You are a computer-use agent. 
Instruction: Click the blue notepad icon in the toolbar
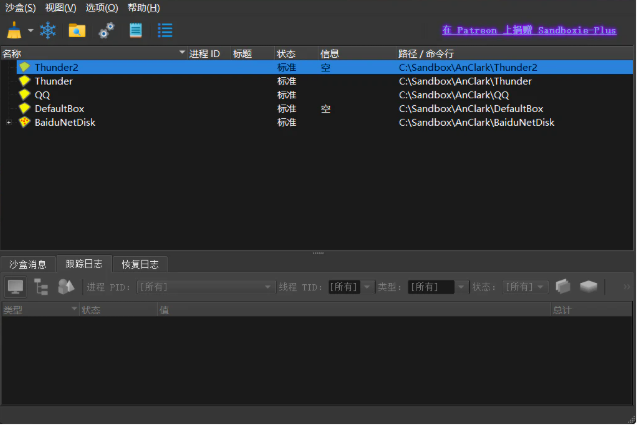[136, 30]
